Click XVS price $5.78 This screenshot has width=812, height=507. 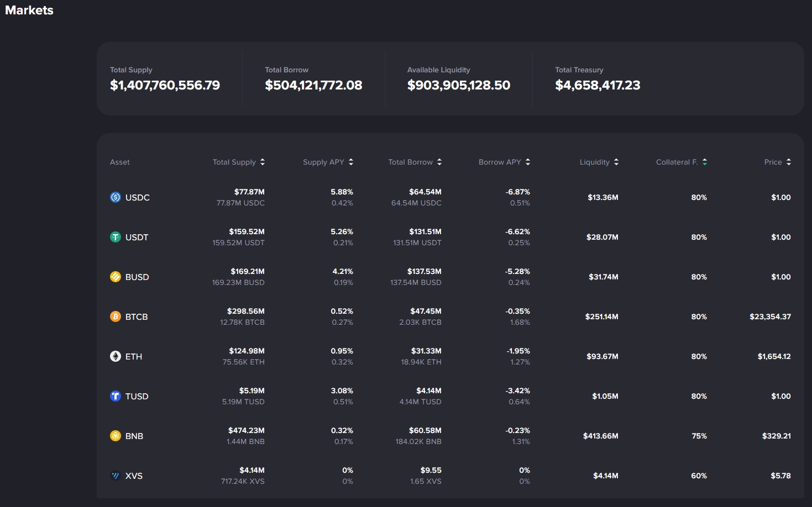(x=781, y=476)
